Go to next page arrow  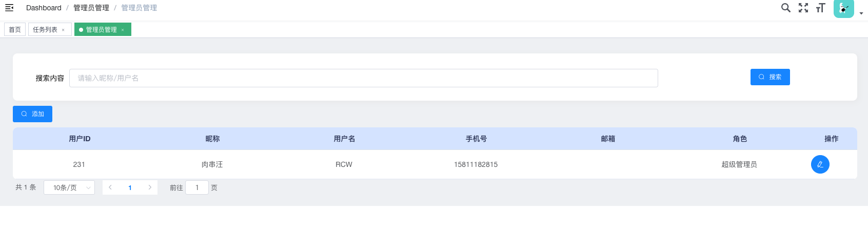pos(150,187)
